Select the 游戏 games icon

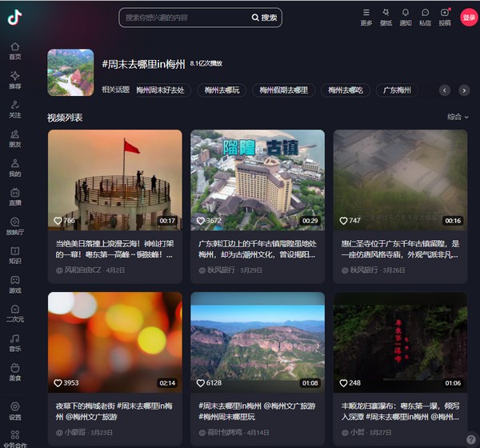pyautogui.click(x=14, y=284)
